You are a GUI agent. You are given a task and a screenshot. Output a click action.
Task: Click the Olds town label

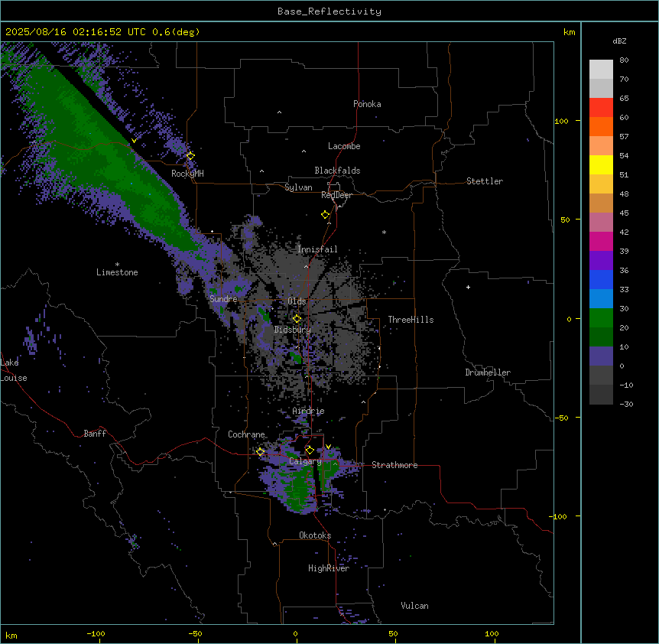pyautogui.click(x=297, y=301)
